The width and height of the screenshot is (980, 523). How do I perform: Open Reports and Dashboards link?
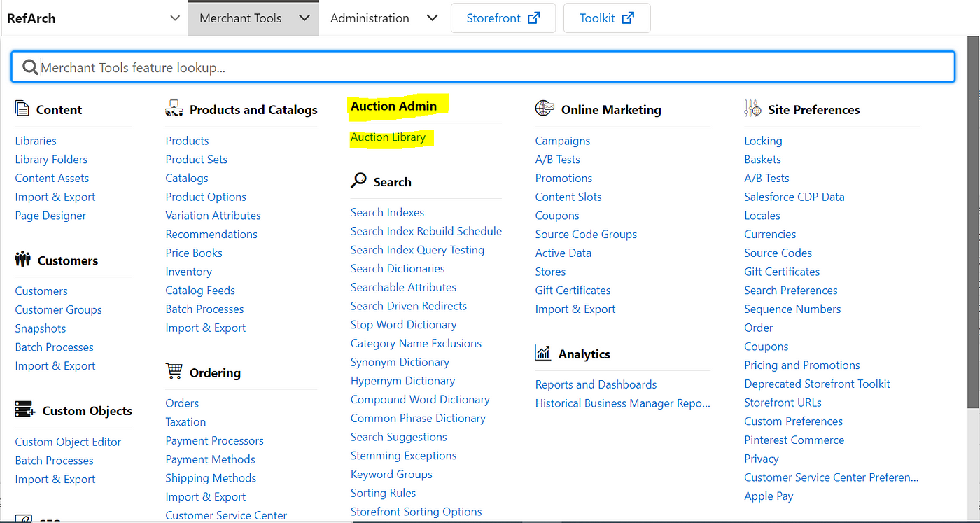596,384
